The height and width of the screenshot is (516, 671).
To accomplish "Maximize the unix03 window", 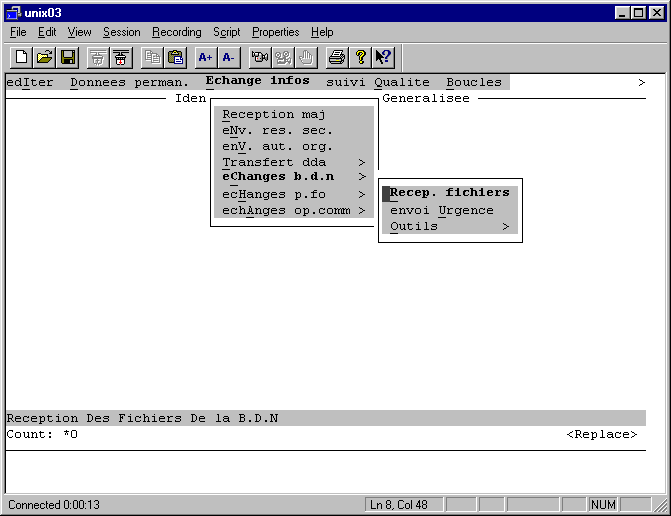I will (638, 13).
